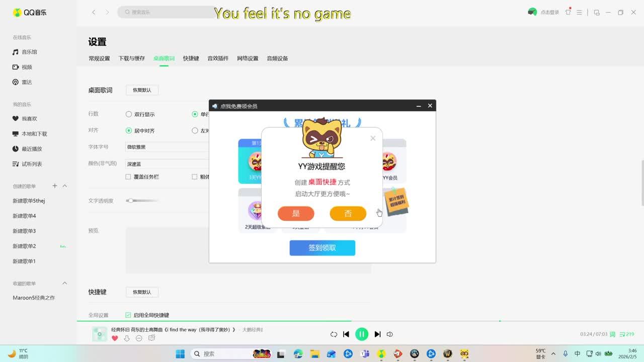Switch to mini player mode icon
The image size is (644, 362).
click(597, 13)
